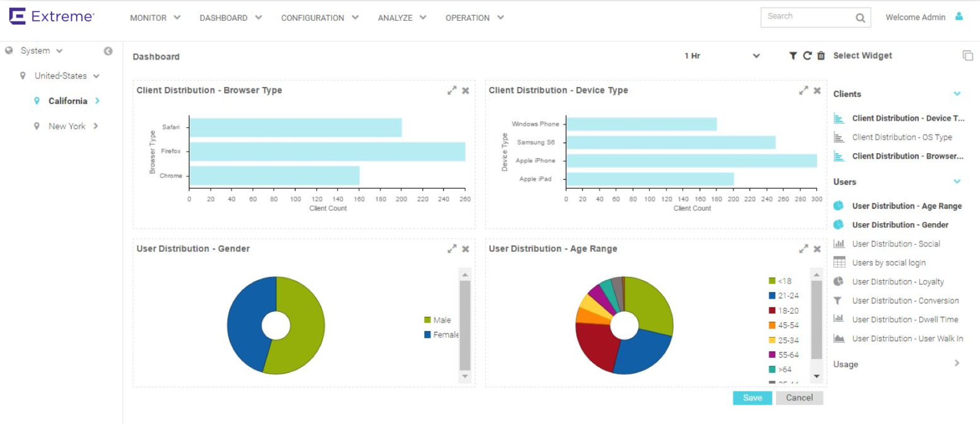Click the chart icon for User Distribution Social

pyautogui.click(x=839, y=243)
